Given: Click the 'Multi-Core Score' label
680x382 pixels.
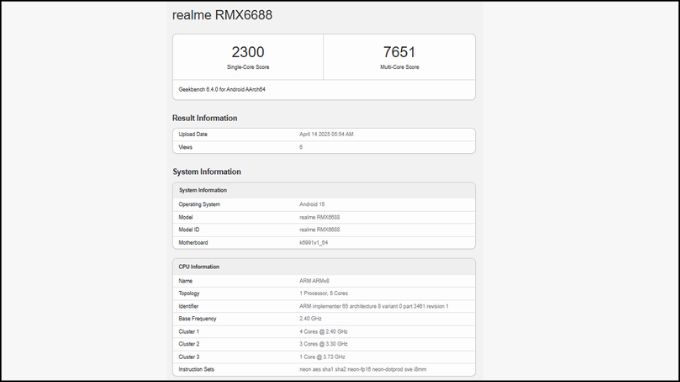Looking at the screenshot, I should (399, 67).
